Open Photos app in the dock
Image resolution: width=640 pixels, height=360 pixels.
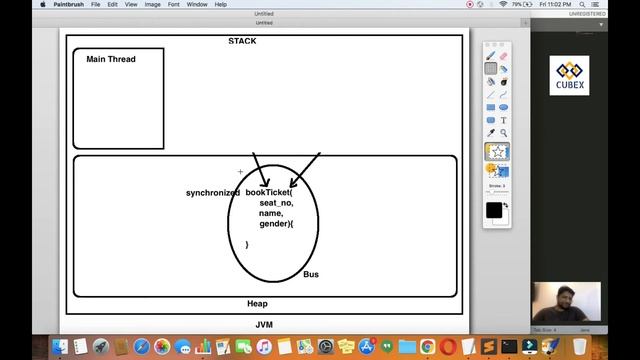coord(162,347)
